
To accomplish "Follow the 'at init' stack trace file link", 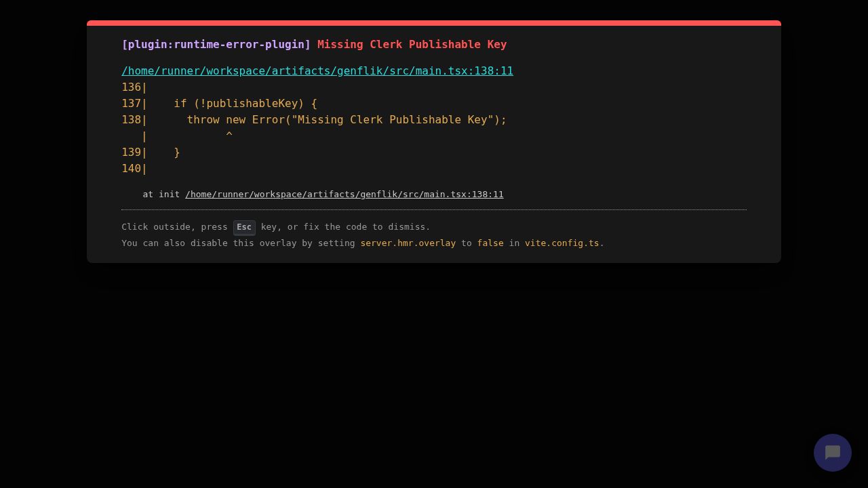I will pyautogui.click(x=344, y=195).
